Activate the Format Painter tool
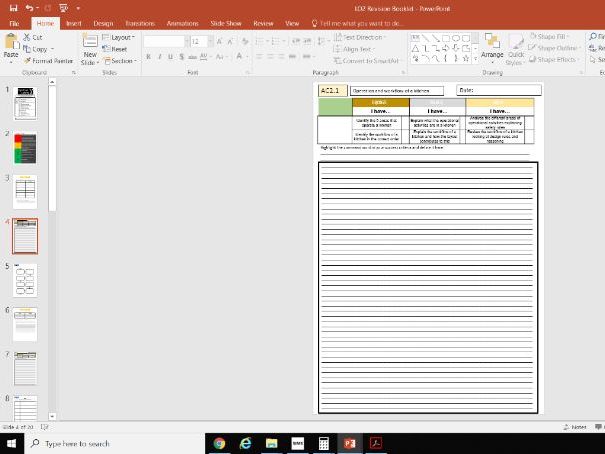 pyautogui.click(x=49, y=60)
